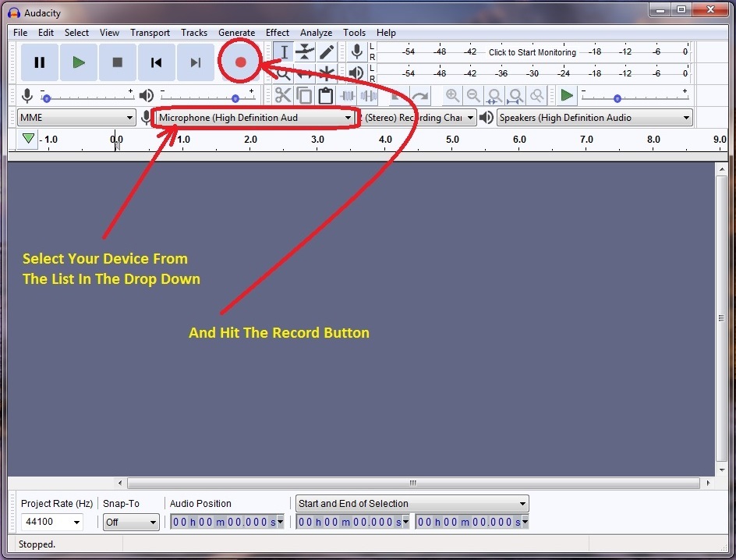Viewport: 736px width, 560px height.
Task: Open the Select menu
Action: pyautogui.click(x=76, y=33)
